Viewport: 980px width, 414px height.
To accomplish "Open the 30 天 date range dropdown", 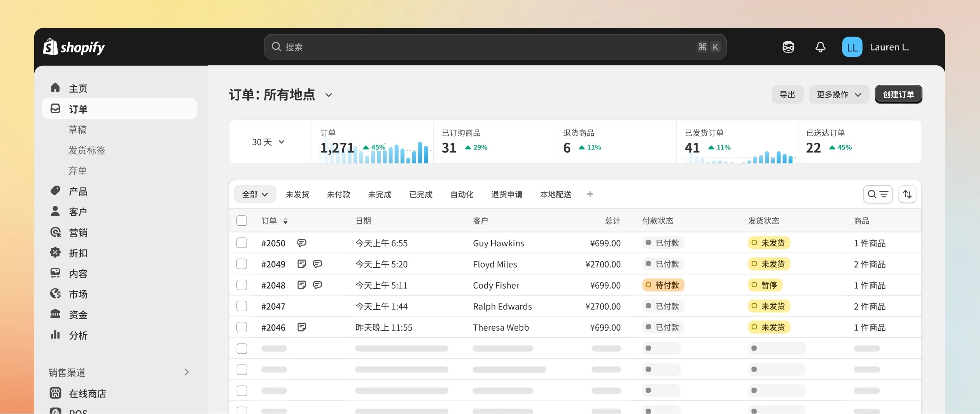I will [268, 142].
